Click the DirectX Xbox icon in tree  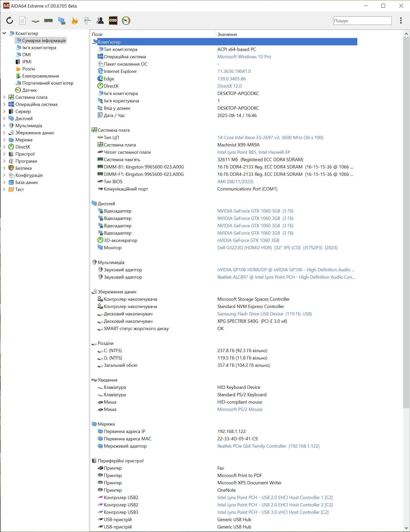pyautogui.click(x=11, y=147)
